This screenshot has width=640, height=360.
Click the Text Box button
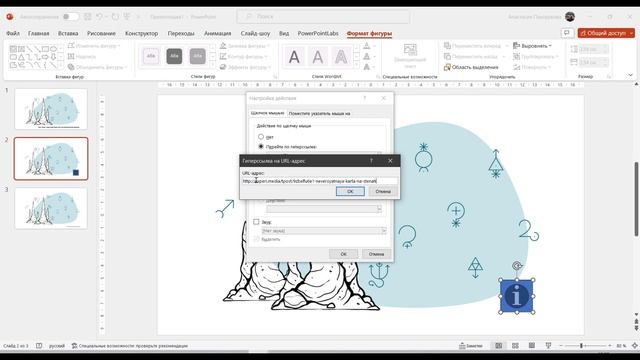[82, 56]
